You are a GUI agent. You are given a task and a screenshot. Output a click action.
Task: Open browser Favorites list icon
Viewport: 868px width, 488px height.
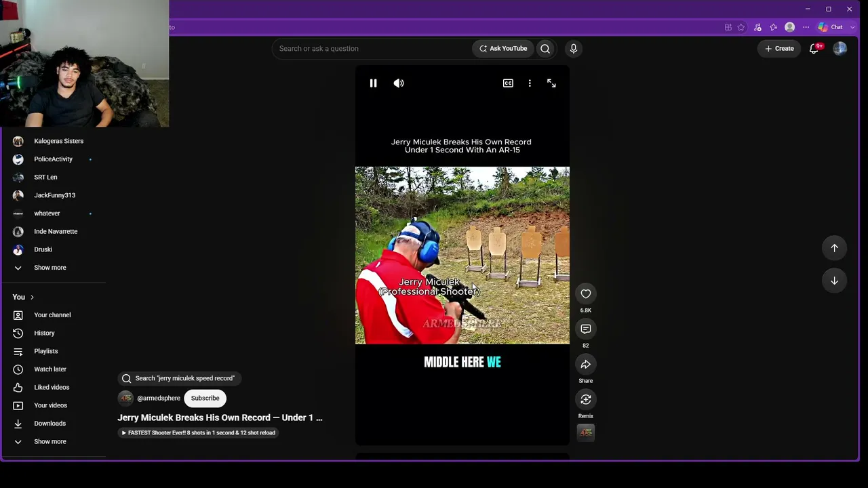[x=773, y=27]
